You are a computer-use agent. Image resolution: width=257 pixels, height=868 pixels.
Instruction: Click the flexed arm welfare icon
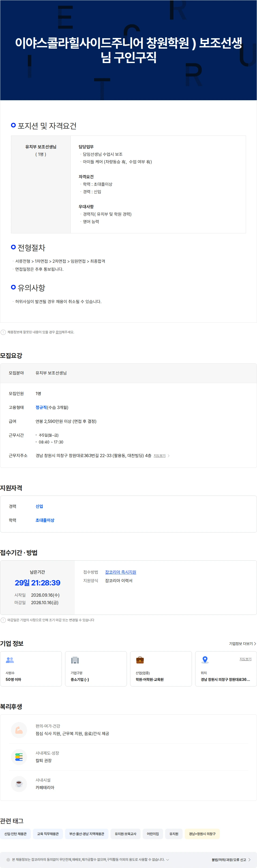19,730
